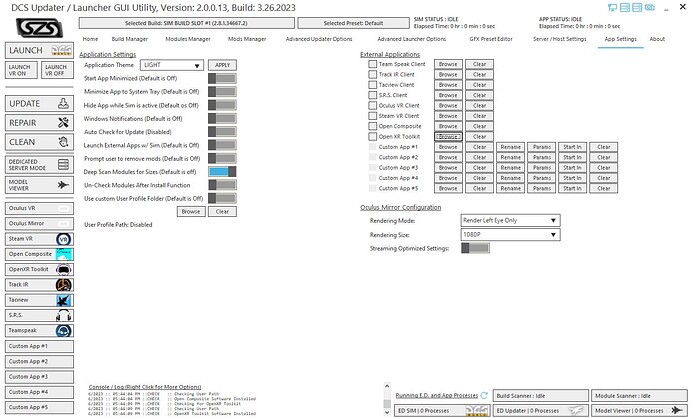Clear the S.R.S. Client path
This screenshot has height=418, width=690.
coord(480,95)
